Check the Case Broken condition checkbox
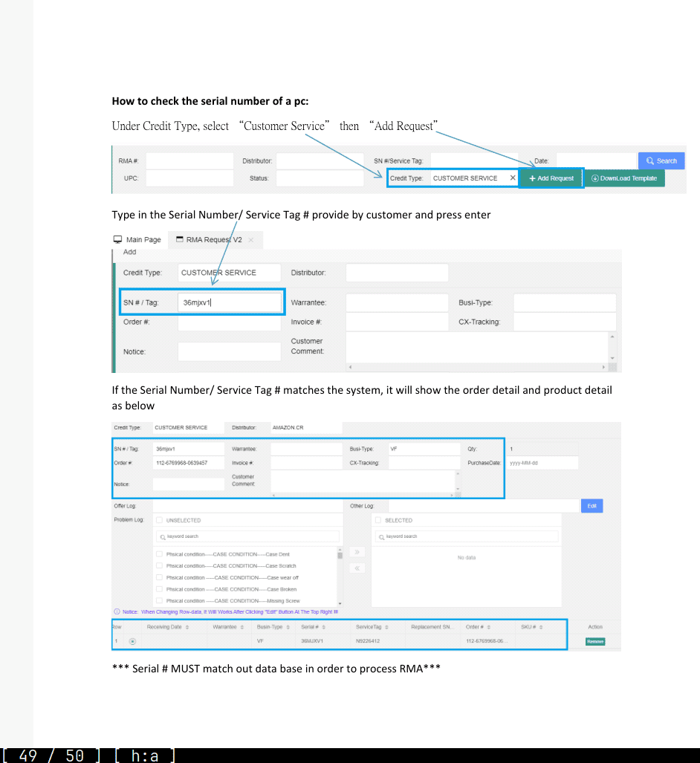Viewport: 700px width, 763px height. [159, 589]
